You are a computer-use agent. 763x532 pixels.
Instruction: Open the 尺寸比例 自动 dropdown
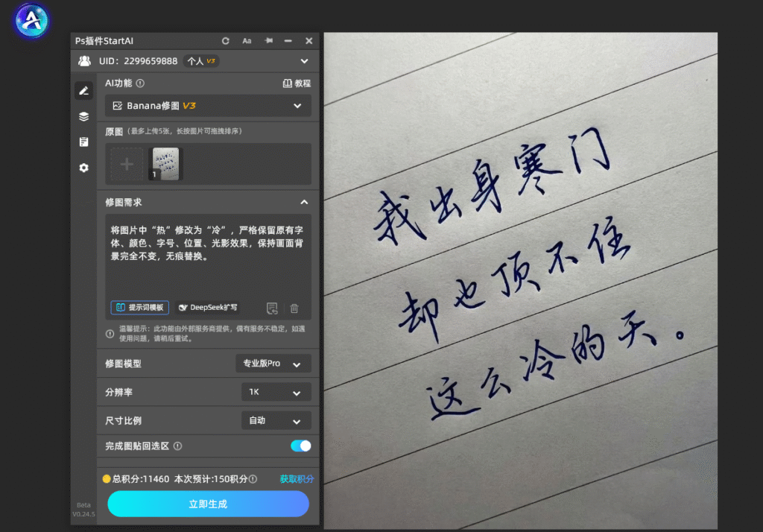pyautogui.click(x=276, y=420)
